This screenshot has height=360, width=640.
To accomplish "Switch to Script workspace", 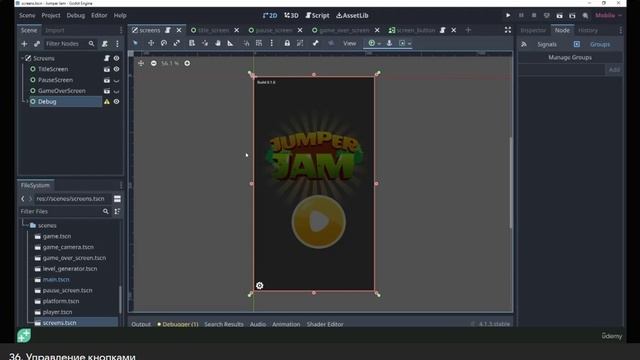I will (x=318, y=16).
